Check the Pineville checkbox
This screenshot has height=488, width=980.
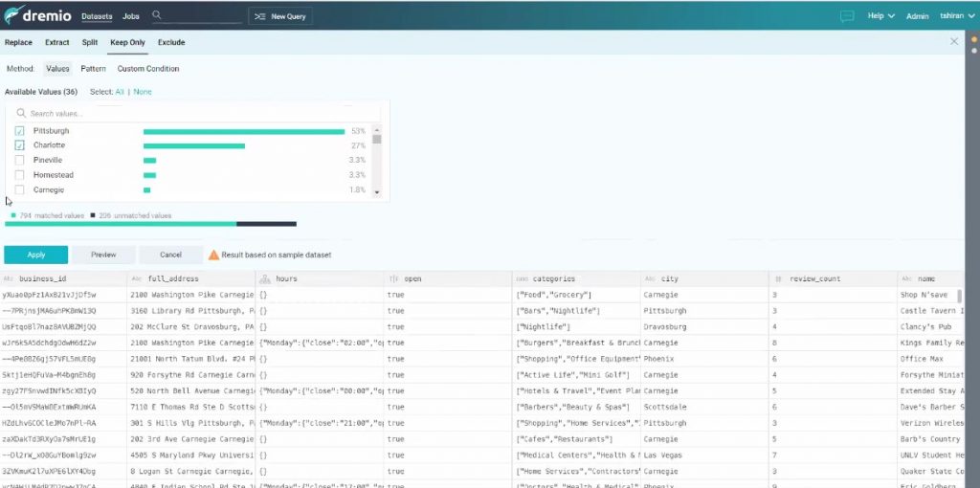pos(19,161)
